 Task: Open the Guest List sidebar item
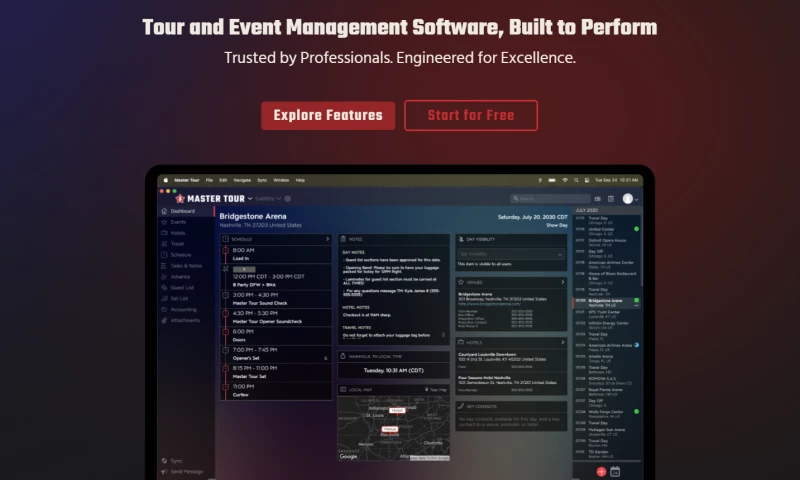point(181,287)
